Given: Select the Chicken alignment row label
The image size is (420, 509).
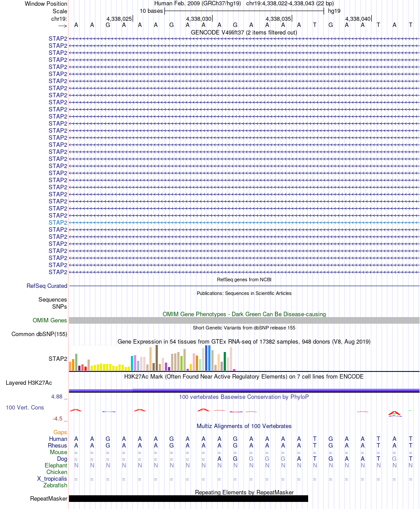Looking at the screenshot, I should pos(57,472).
